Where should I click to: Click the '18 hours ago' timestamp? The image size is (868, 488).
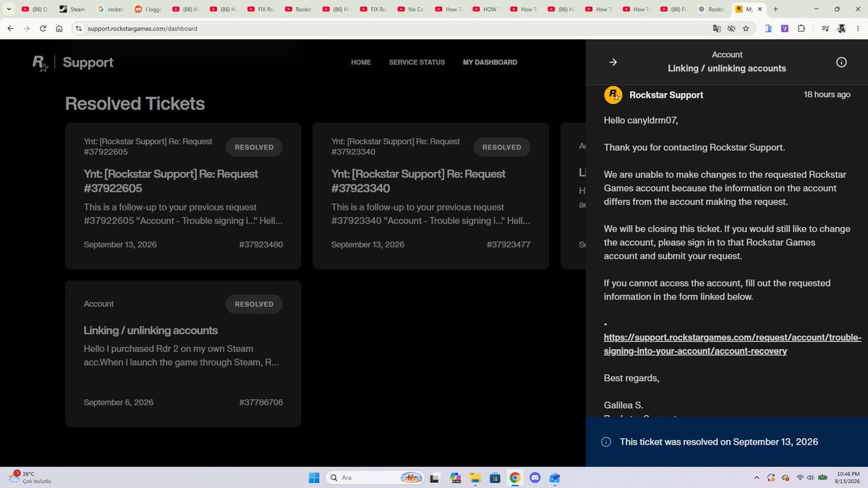(827, 95)
